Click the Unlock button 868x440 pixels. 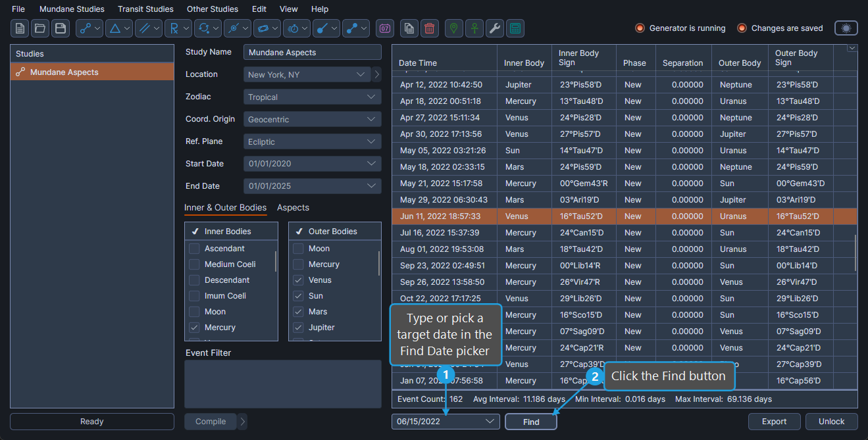(x=832, y=422)
